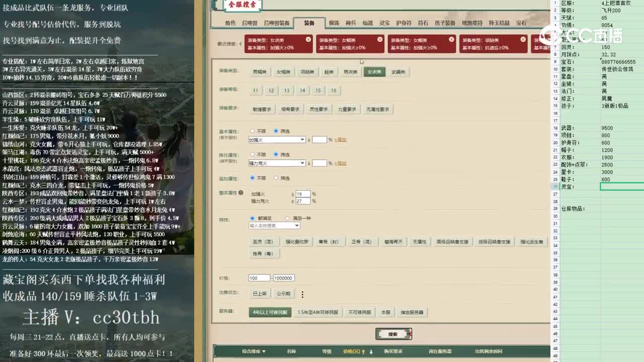Image resolution: width=644 pixels, height=362 pixels.
Task: Go to the 仙器 tab
Action: pos(368,23)
